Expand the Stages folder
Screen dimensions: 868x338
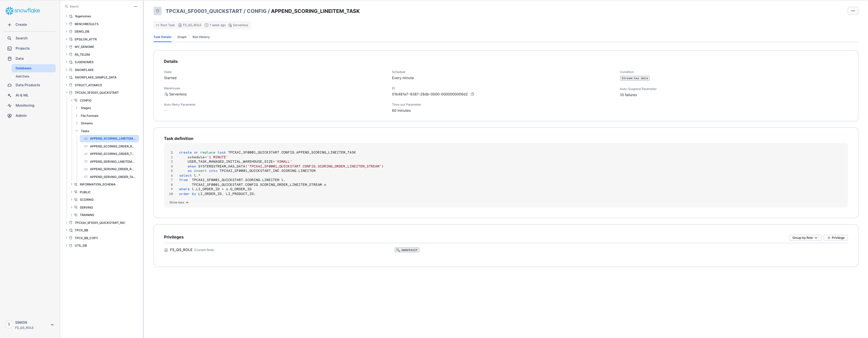[77, 108]
